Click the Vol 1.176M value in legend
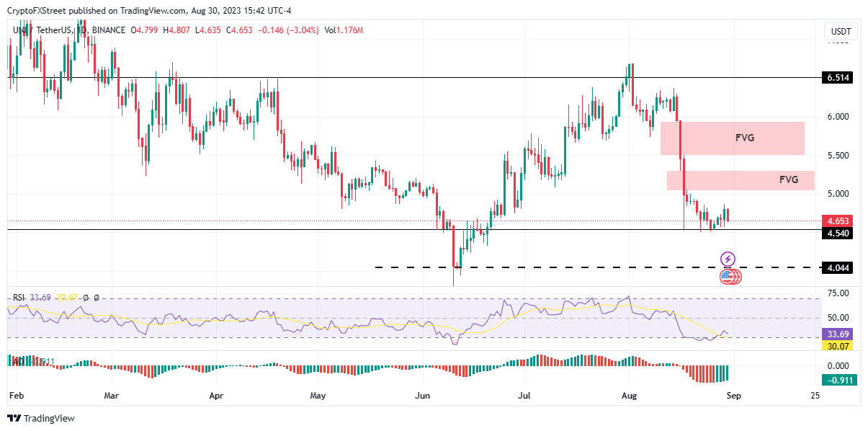The image size is (868, 431). 344,30
